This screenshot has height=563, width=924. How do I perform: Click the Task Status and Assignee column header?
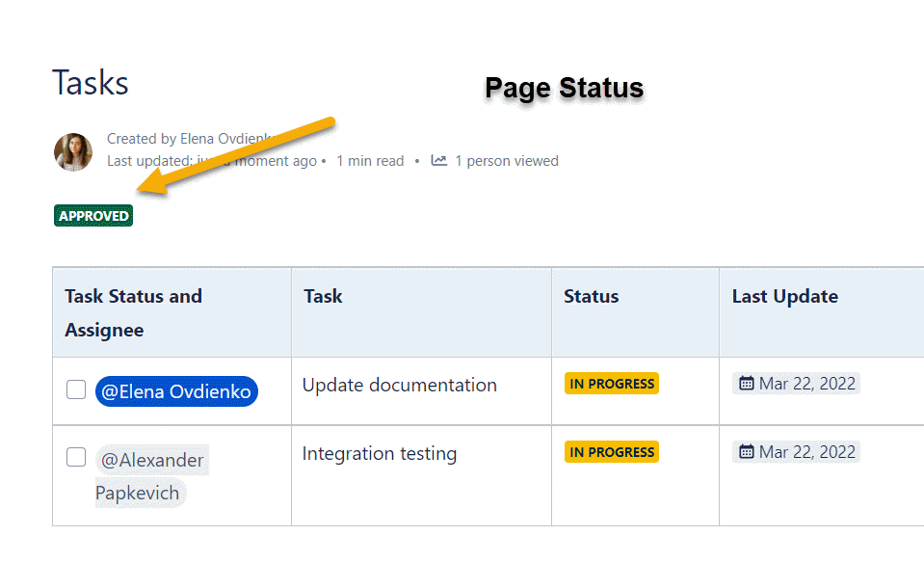(x=132, y=311)
